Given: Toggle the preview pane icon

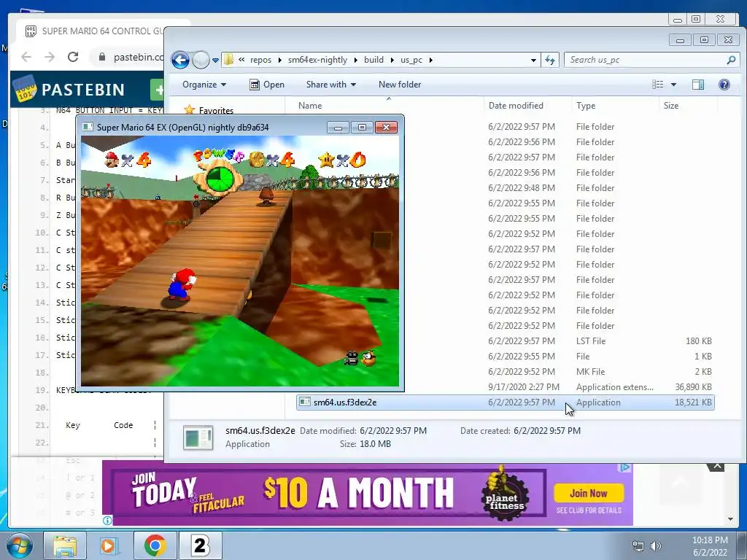Looking at the screenshot, I should pyautogui.click(x=698, y=85).
